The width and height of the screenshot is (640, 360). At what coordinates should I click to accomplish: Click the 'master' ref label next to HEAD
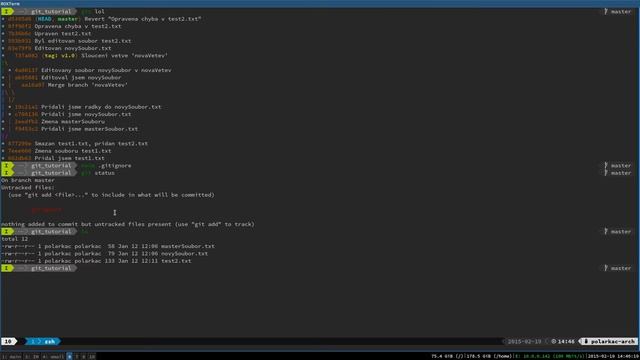point(67,19)
